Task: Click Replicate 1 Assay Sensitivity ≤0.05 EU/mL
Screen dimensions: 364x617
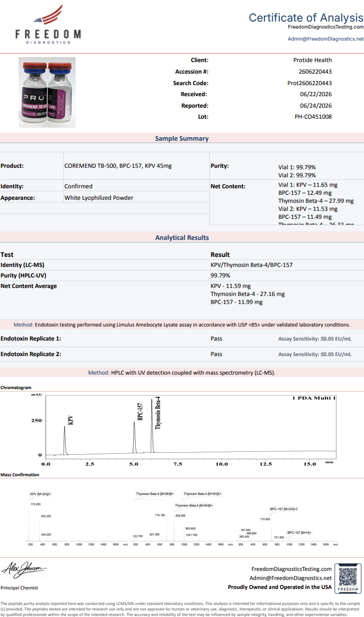Action: (x=314, y=339)
